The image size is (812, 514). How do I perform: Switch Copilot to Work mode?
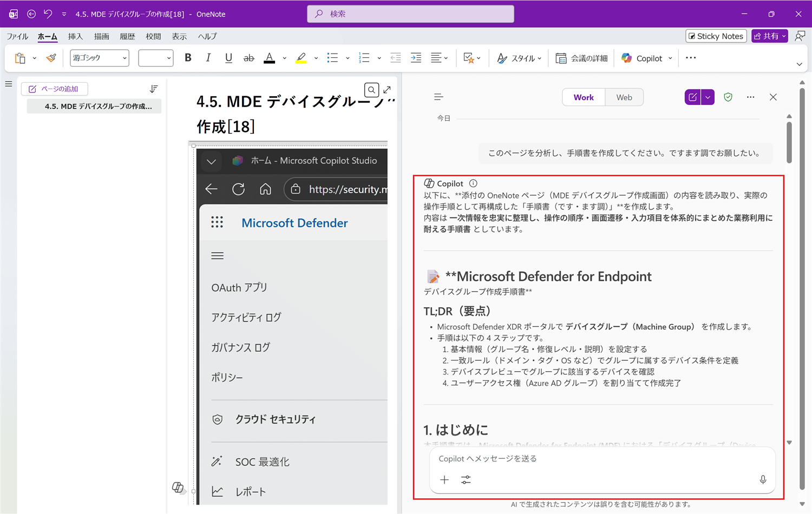click(584, 97)
